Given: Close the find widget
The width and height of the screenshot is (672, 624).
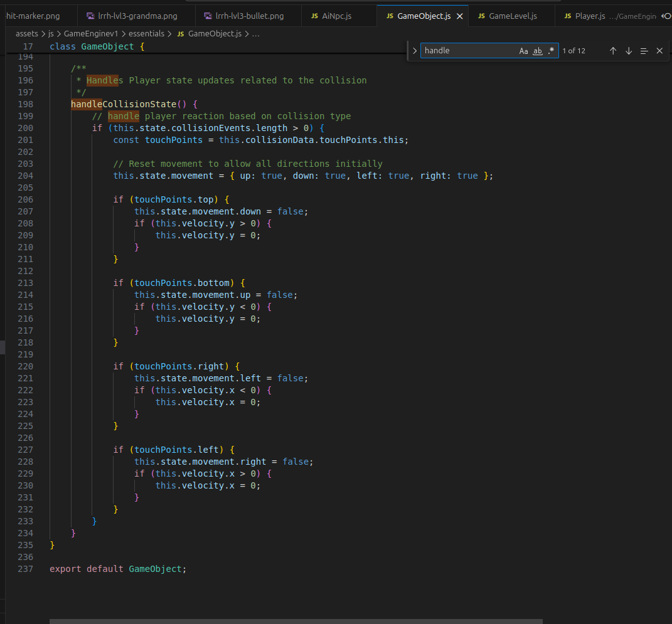Looking at the screenshot, I should 659,51.
